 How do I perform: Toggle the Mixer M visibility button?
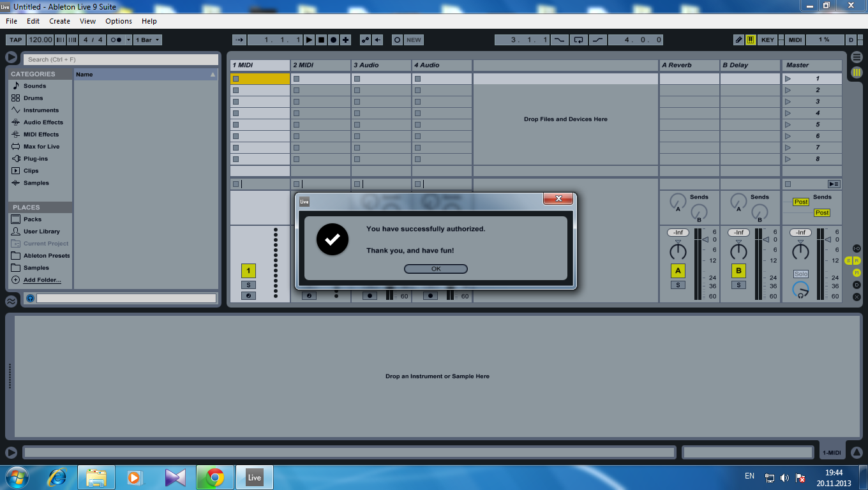pos(857,272)
